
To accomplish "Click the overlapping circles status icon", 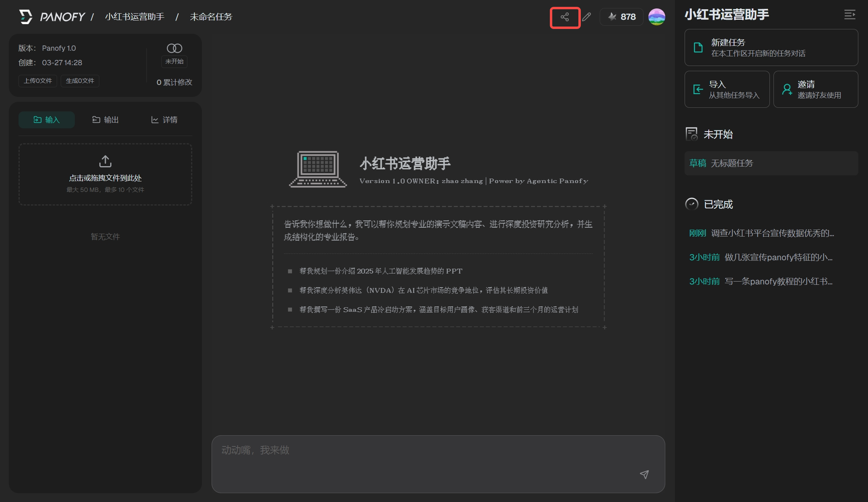I will click(174, 48).
